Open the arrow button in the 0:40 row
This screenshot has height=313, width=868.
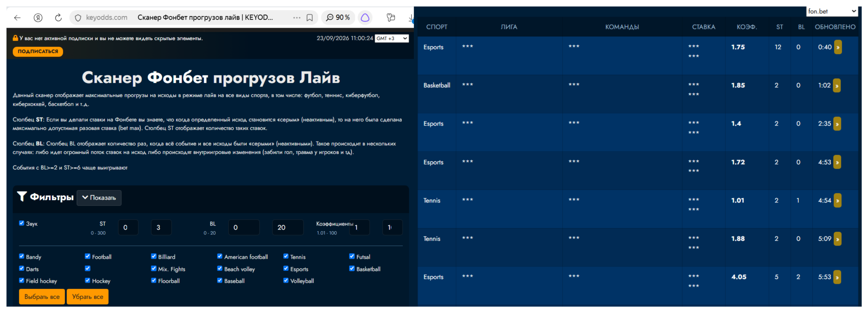pos(838,47)
